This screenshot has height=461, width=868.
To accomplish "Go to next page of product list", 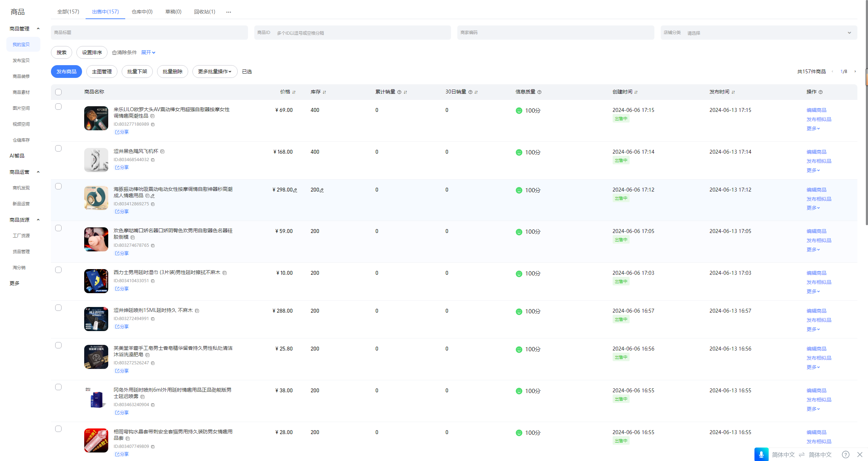I will (855, 72).
